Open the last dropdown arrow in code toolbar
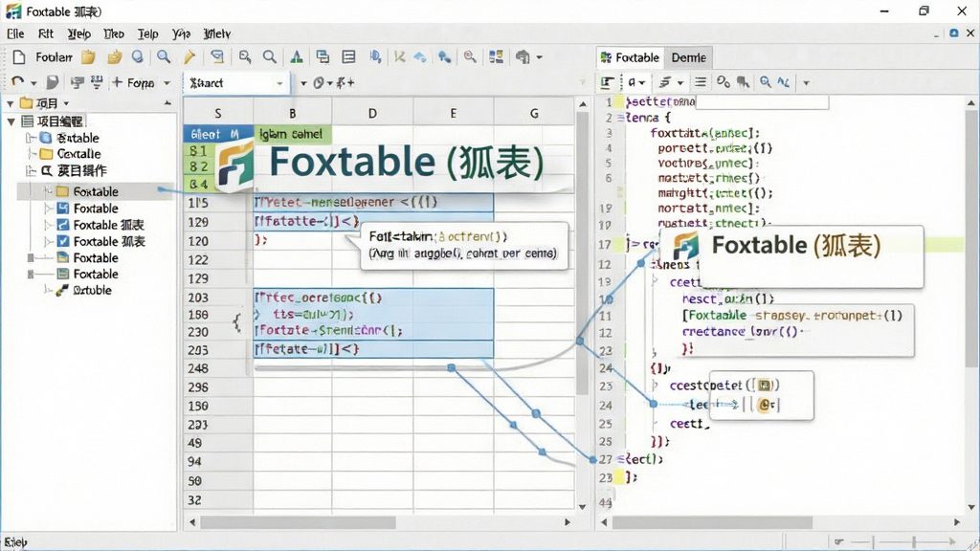Image resolution: width=980 pixels, height=551 pixels. tap(806, 82)
